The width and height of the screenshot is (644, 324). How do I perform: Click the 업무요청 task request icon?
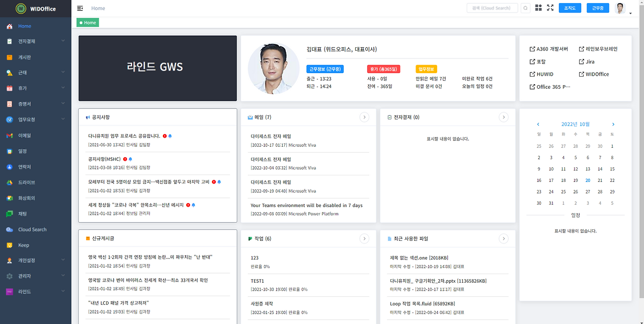click(9, 120)
